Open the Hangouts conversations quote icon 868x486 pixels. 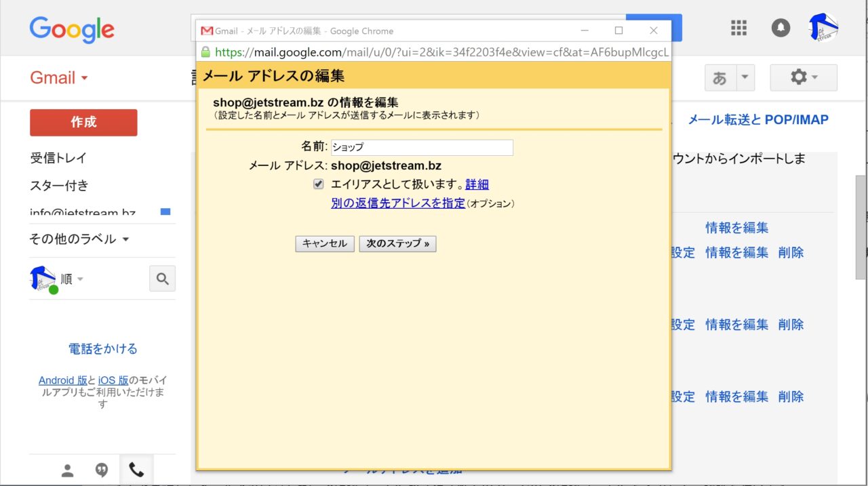tap(102, 471)
